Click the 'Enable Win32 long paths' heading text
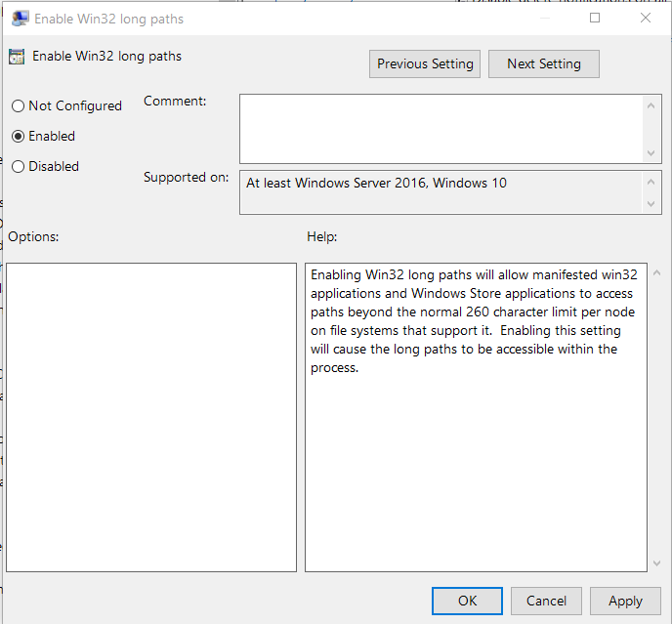Screen dimensions: 672x624 (x=107, y=56)
